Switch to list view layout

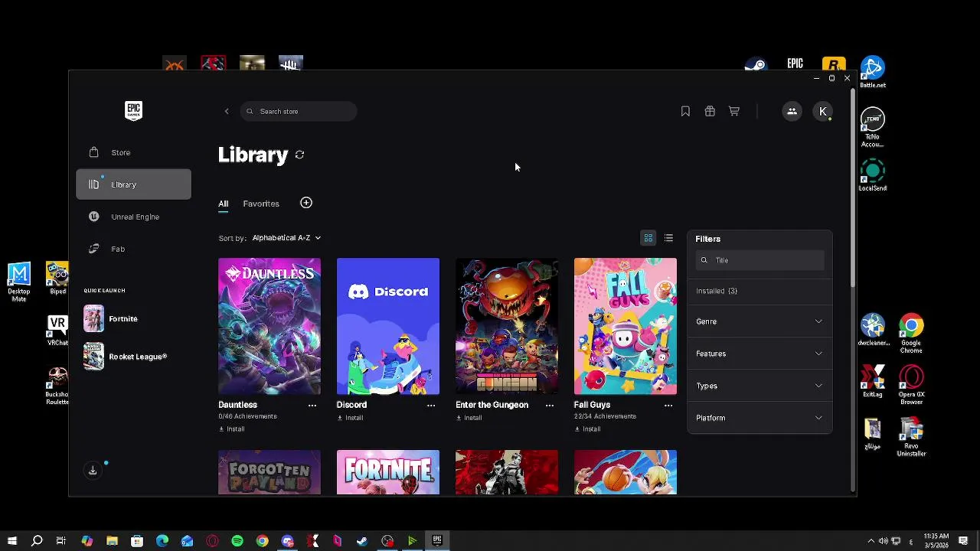coord(668,238)
